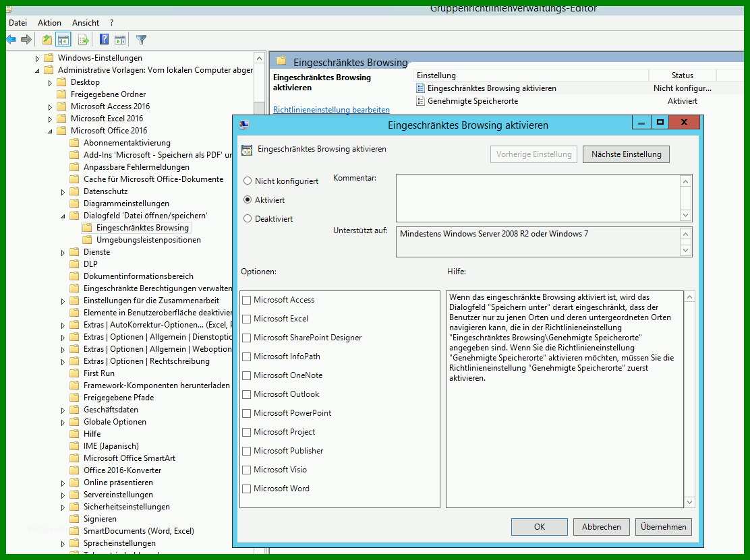Screen dimensions: 750x560
Task: Sort by the Status column header
Action: coord(682,75)
